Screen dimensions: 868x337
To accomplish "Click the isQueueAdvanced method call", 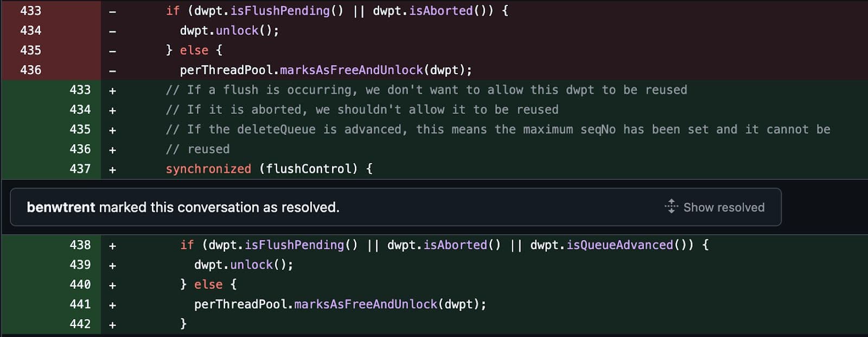I will tap(620, 245).
